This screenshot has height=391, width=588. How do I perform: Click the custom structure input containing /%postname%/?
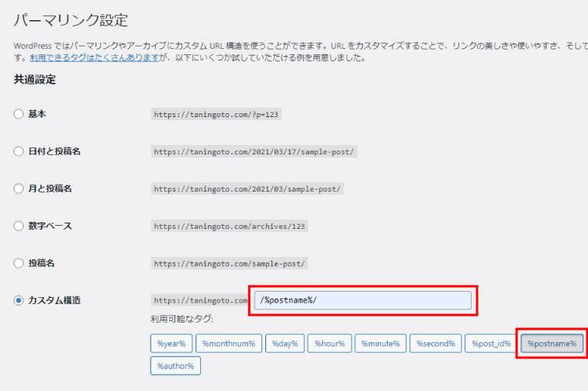tap(362, 300)
